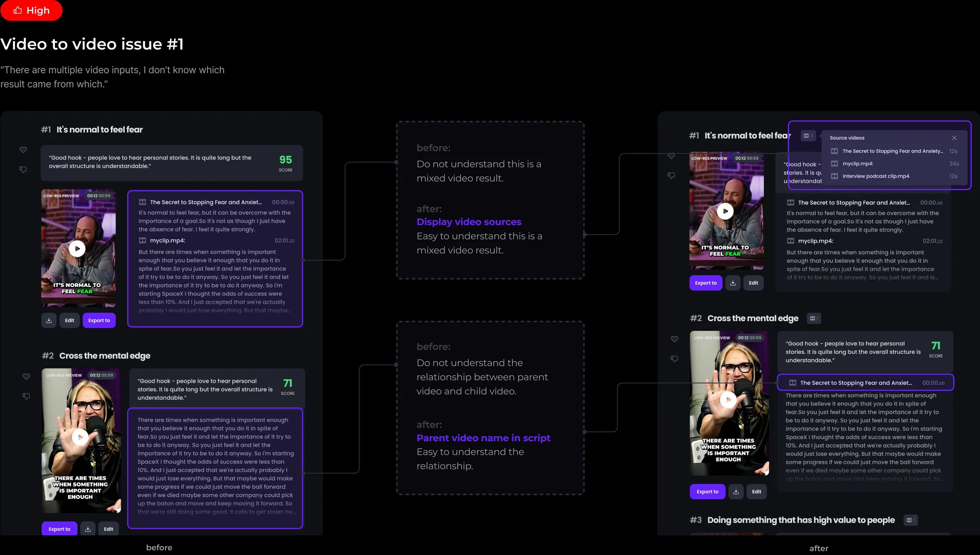Viewport: 980px width, 555px height.
Task: Click 'myclip.mp4:' 02:01.22 label in before script
Action: coord(216,240)
